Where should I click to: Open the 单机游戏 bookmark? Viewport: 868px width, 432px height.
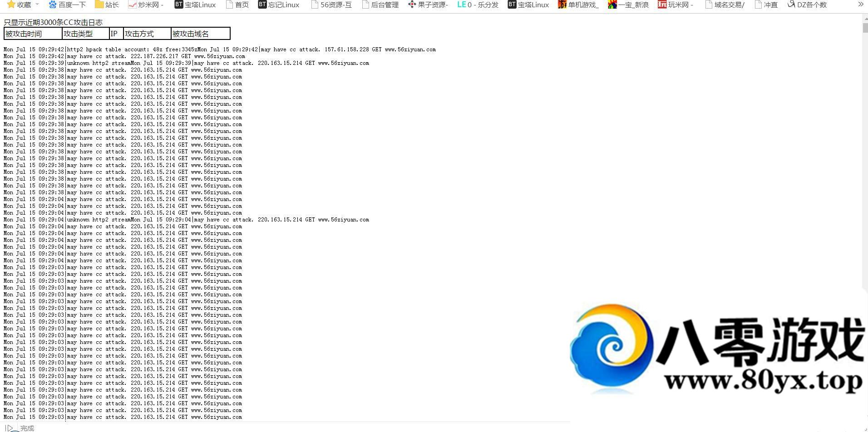pyautogui.click(x=578, y=5)
